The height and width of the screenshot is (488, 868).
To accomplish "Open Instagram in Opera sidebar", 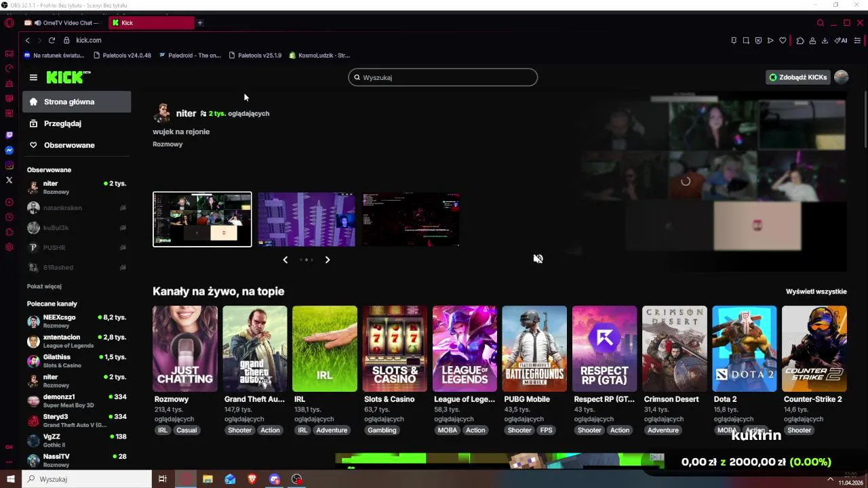I will point(9,165).
